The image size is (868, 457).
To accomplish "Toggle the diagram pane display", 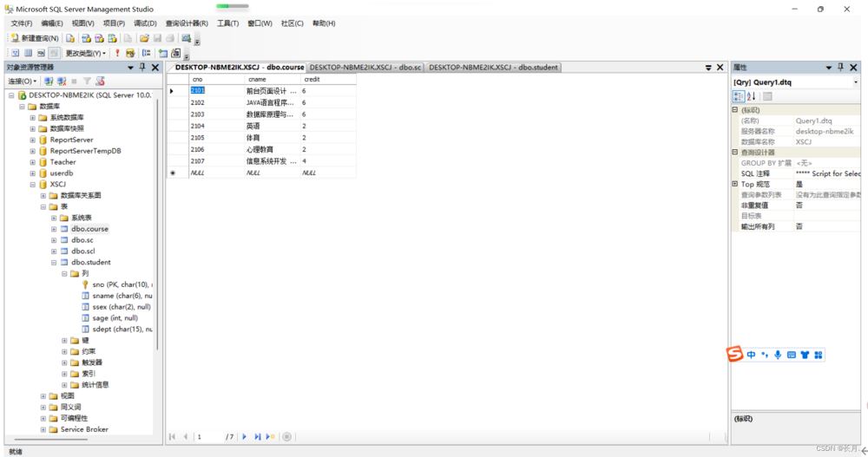I will coord(15,53).
